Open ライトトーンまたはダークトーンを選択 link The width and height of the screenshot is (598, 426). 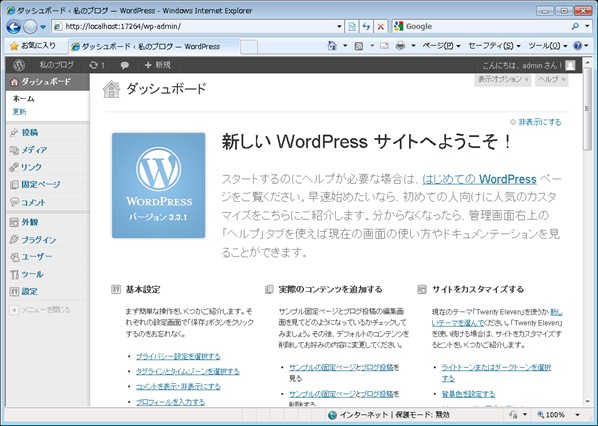(x=496, y=368)
